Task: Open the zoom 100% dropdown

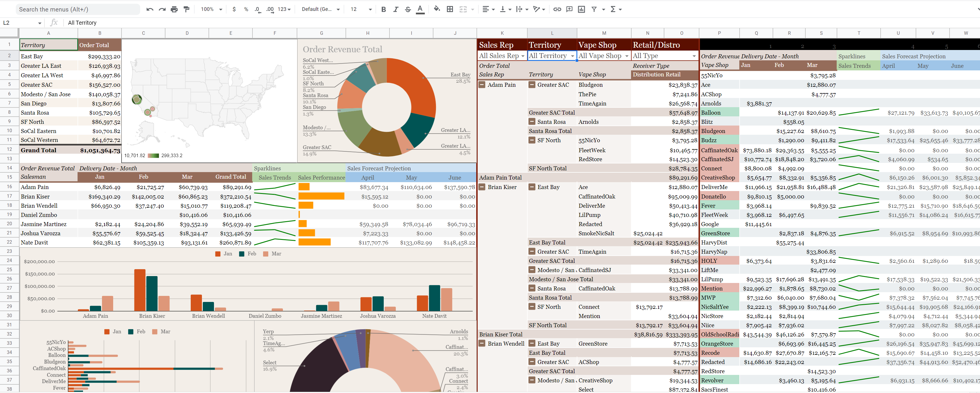Action: [211, 9]
